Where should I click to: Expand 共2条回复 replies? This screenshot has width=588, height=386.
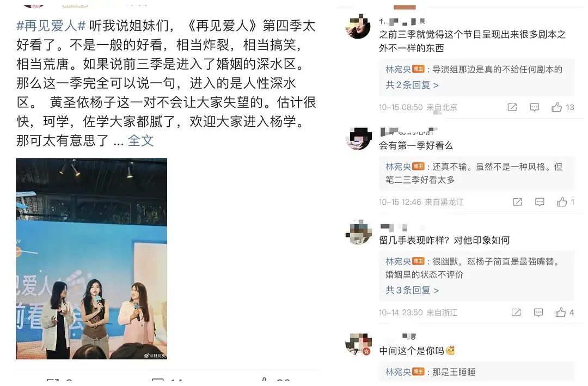point(412,85)
